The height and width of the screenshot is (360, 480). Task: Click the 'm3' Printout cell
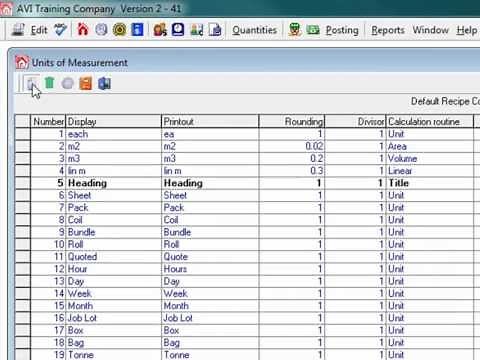point(210,159)
